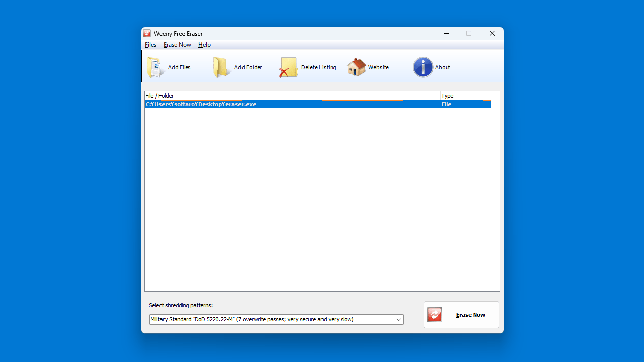Open the Erase Now menu
644x362 pixels.
(x=177, y=45)
